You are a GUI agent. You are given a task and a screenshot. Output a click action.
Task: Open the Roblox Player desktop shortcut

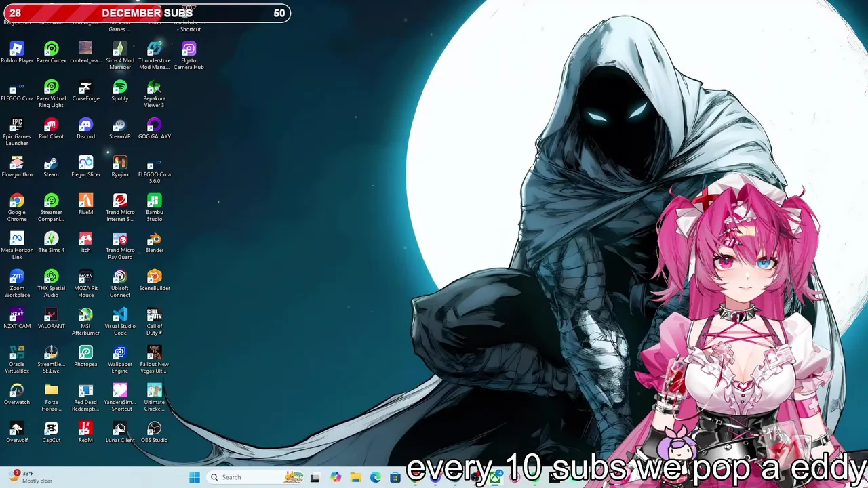[17, 52]
